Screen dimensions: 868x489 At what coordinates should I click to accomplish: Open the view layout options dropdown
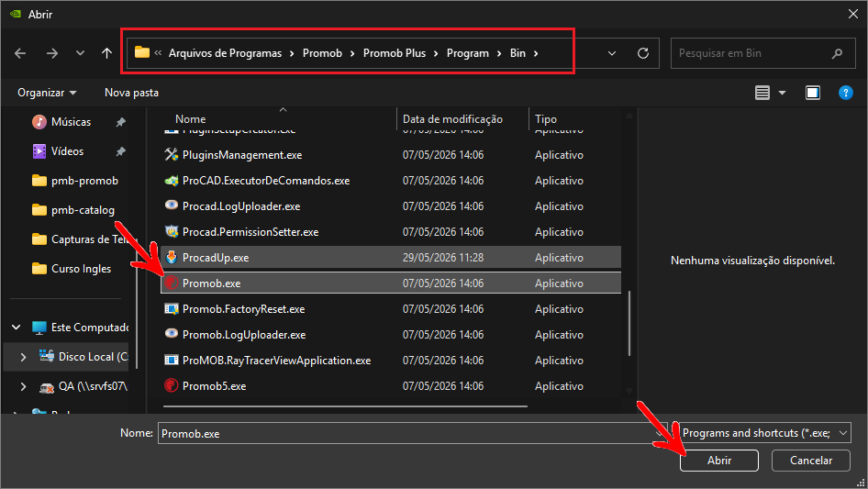pyautogui.click(x=782, y=93)
